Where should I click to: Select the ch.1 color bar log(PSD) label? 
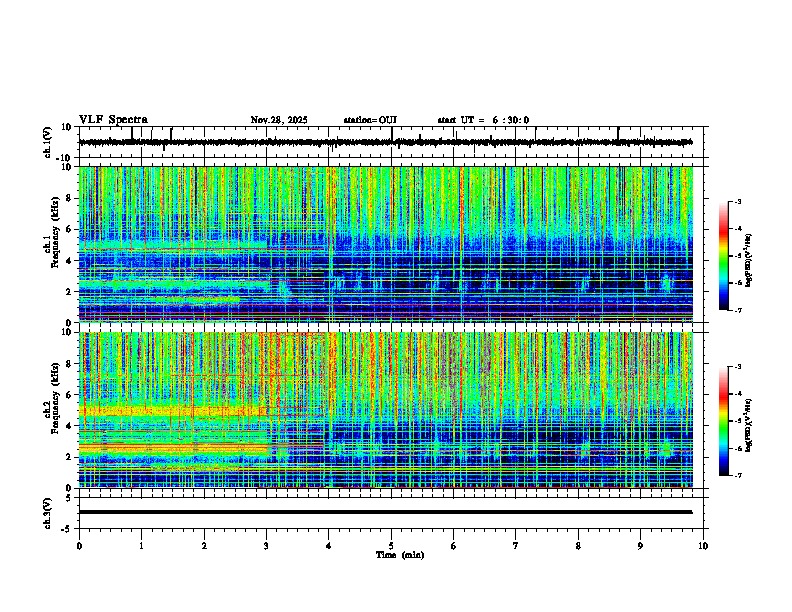(748, 261)
